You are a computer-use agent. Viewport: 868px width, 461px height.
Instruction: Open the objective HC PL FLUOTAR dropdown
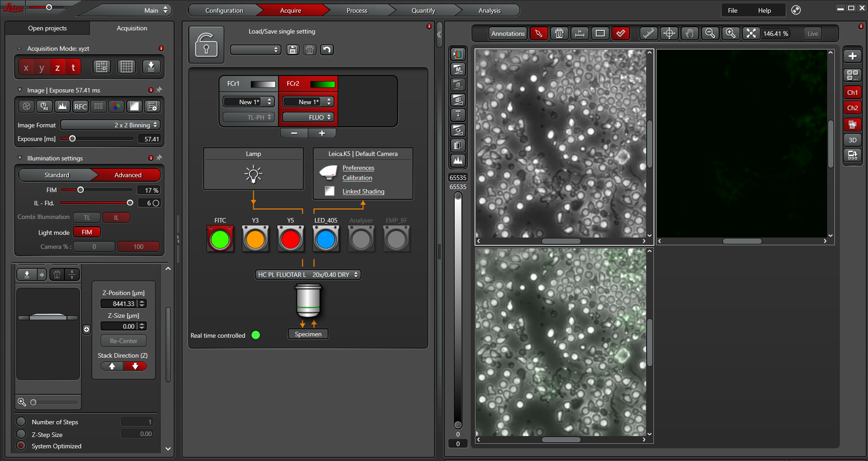coord(308,275)
